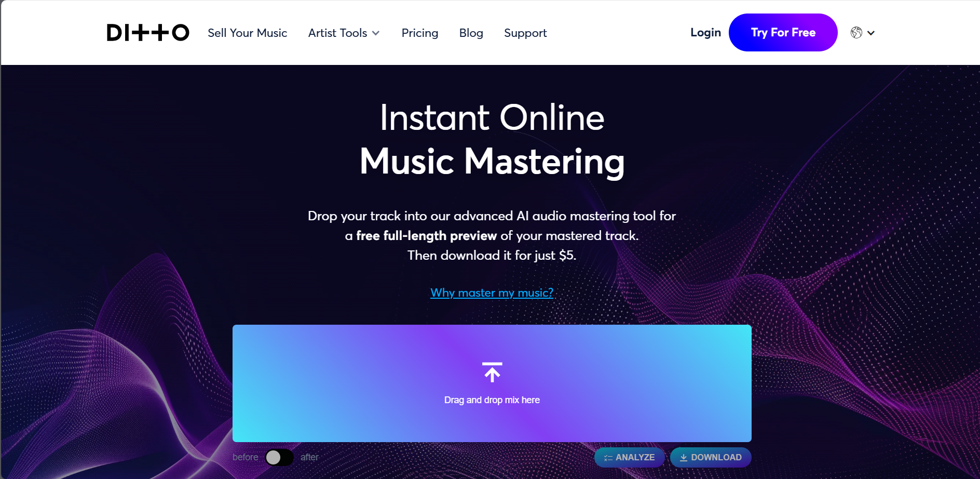Navigate to Sell Your Music

[248, 33]
